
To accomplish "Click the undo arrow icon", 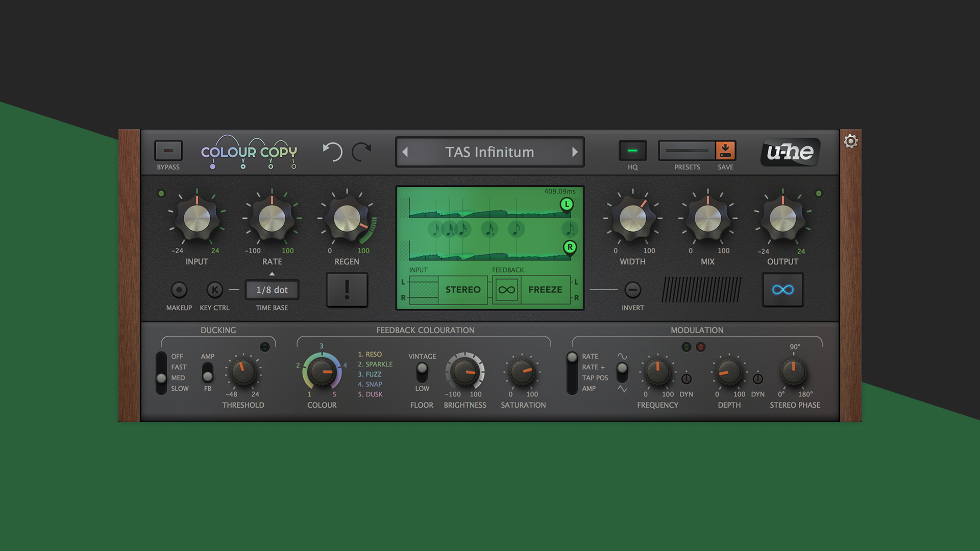I will point(332,152).
